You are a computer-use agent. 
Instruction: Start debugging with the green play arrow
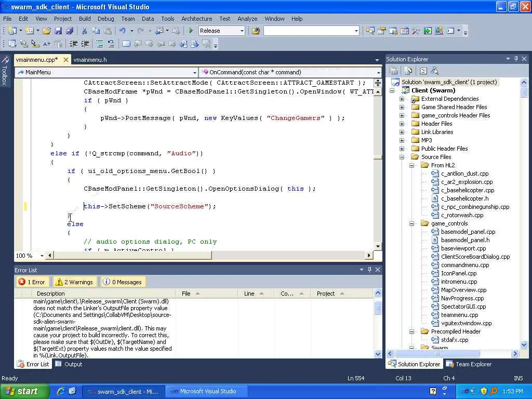[191, 31]
